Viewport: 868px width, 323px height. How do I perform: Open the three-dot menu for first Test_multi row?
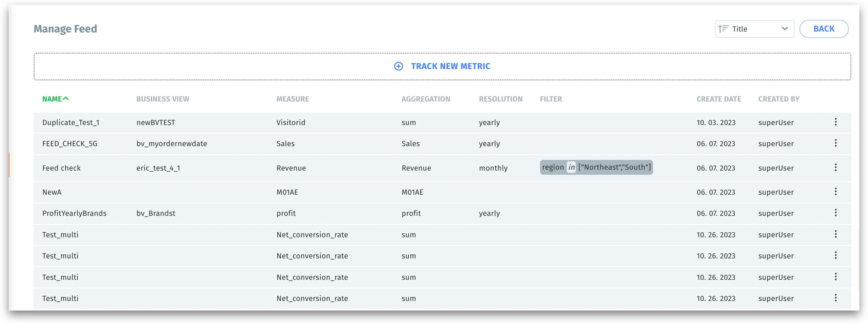[x=835, y=234]
